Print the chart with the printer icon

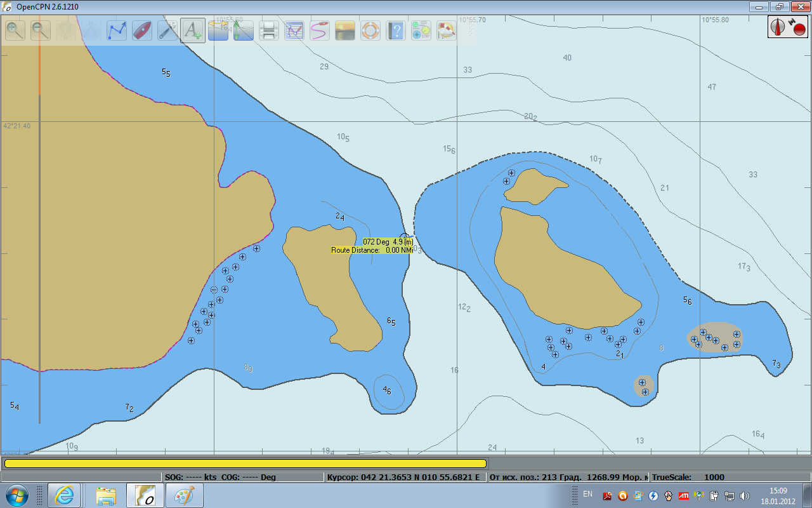point(269,30)
